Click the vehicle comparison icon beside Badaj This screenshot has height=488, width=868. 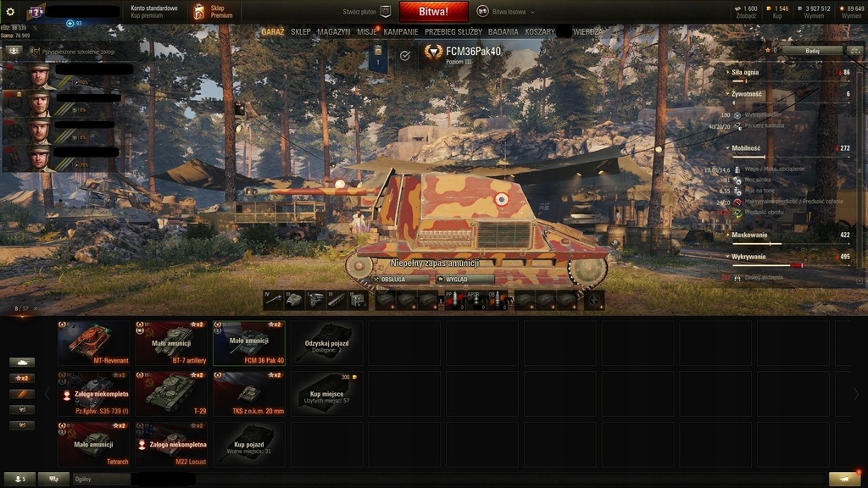[854, 50]
